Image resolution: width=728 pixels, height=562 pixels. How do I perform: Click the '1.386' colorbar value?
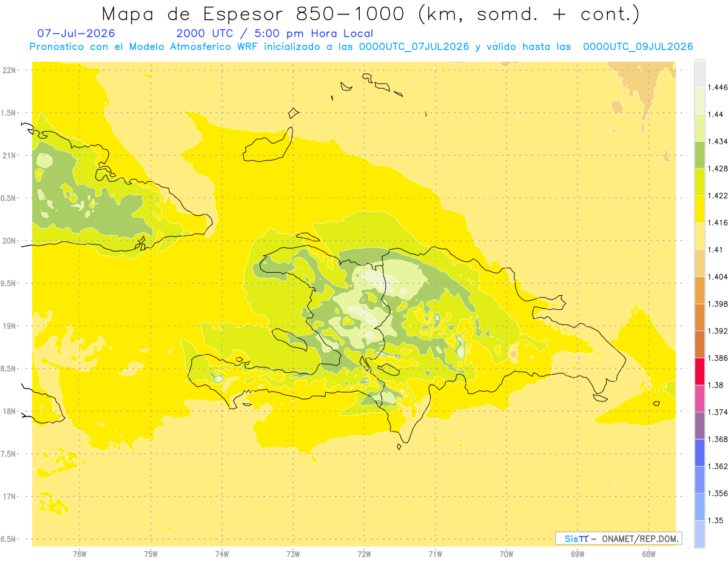pos(717,358)
